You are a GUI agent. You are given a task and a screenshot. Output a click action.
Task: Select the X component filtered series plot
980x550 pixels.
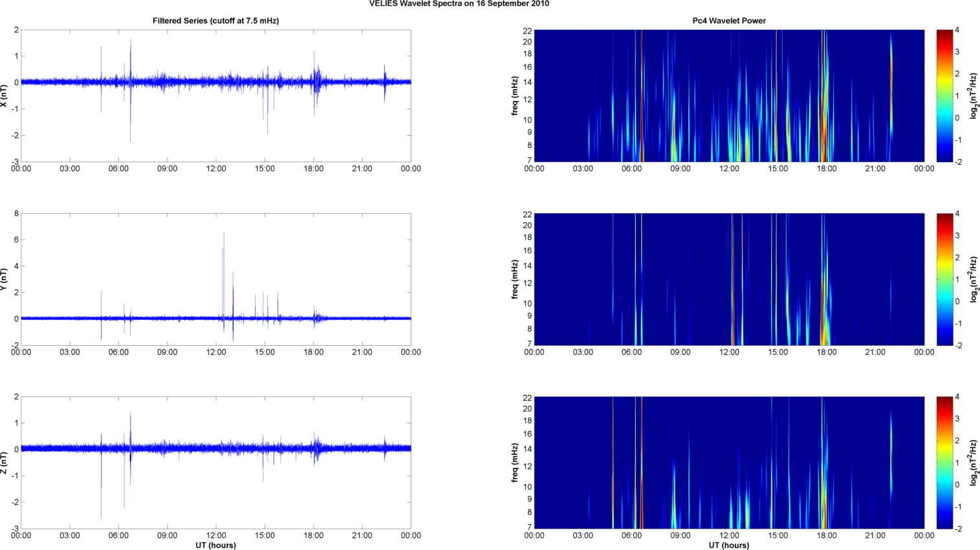coord(215,96)
